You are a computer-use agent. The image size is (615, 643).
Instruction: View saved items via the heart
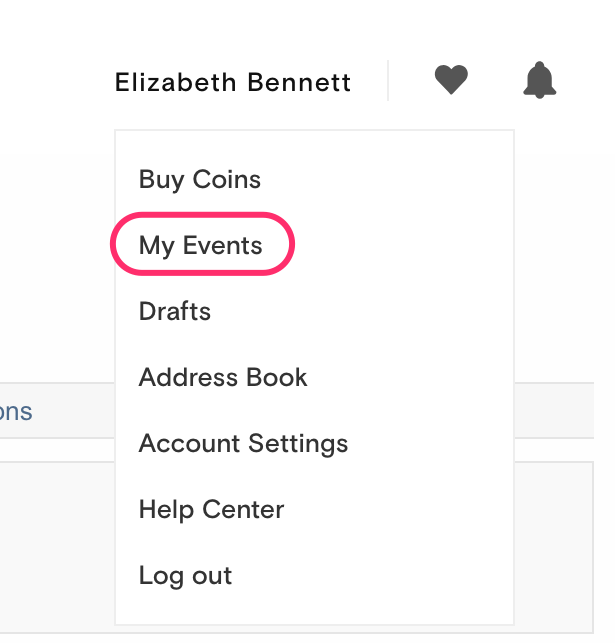[451, 80]
